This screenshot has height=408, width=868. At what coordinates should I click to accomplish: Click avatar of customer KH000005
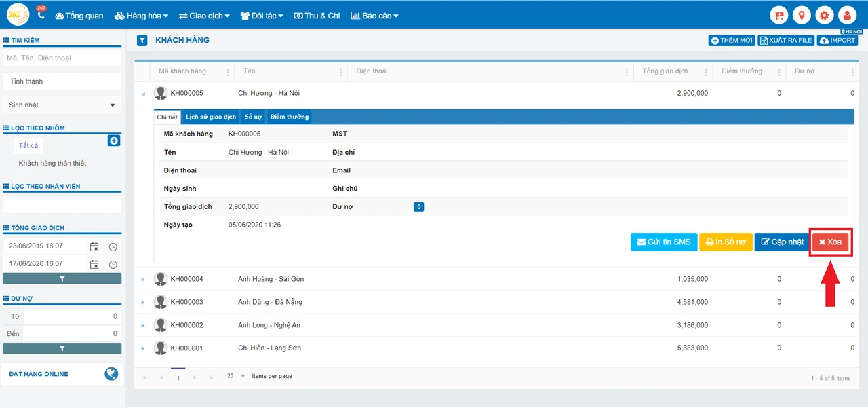coord(160,93)
